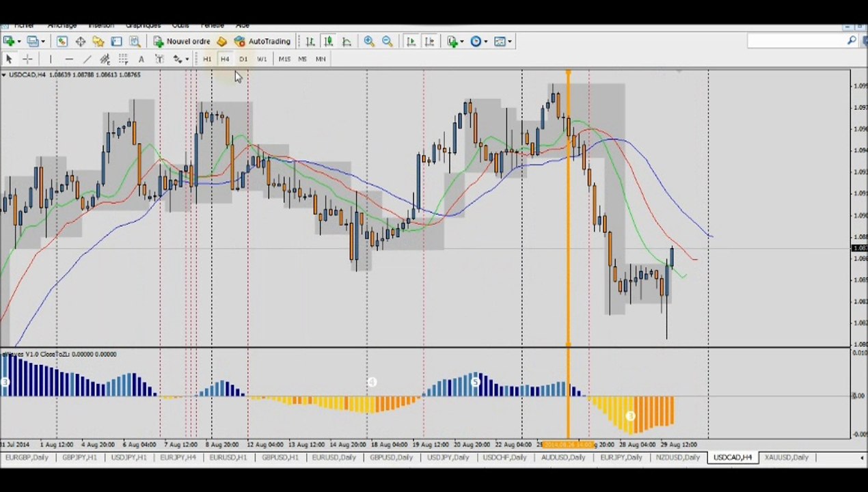Toggle the Terminal window icon
Viewport: 868px width, 492px height.
tap(116, 42)
